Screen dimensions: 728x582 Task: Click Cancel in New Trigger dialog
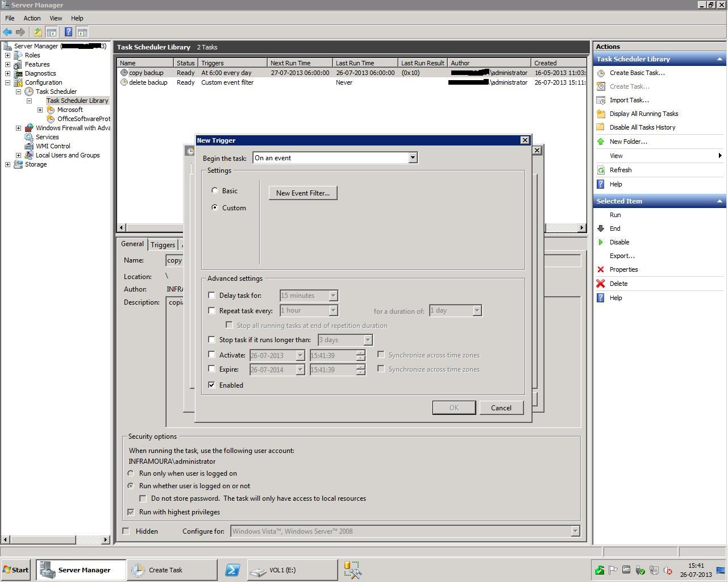pos(501,408)
